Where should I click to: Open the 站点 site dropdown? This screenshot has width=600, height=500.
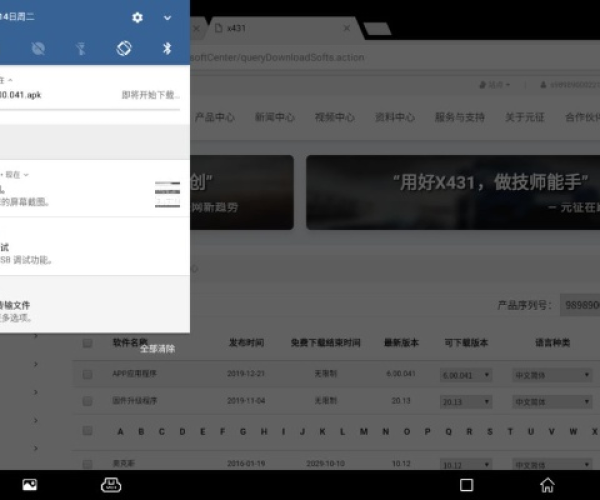point(494,85)
